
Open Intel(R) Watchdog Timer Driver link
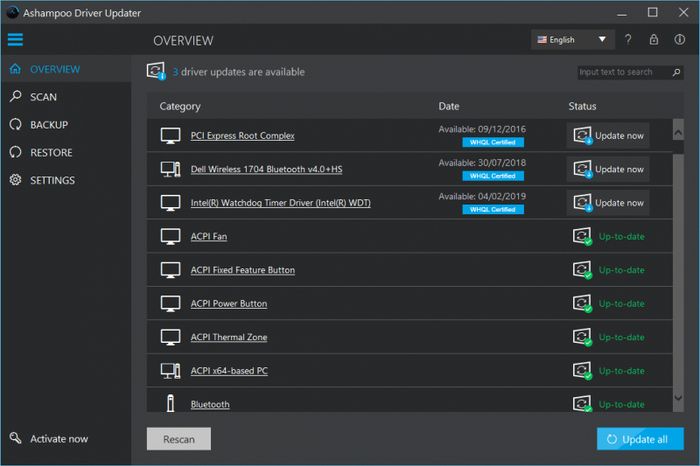(280, 203)
